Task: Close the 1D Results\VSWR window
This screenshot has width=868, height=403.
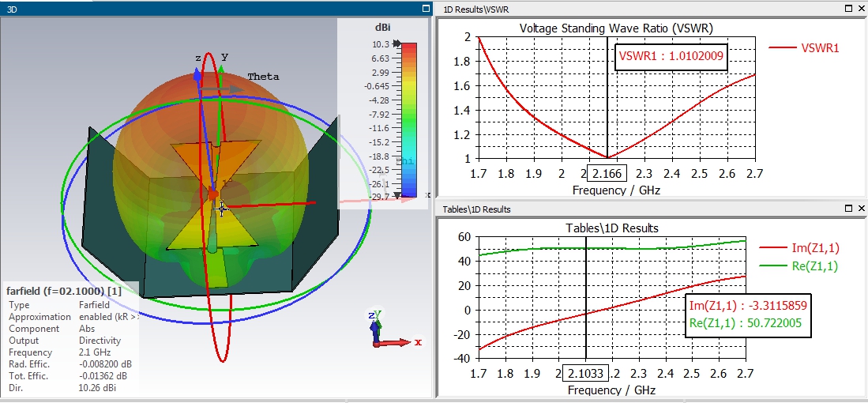Action: point(862,9)
